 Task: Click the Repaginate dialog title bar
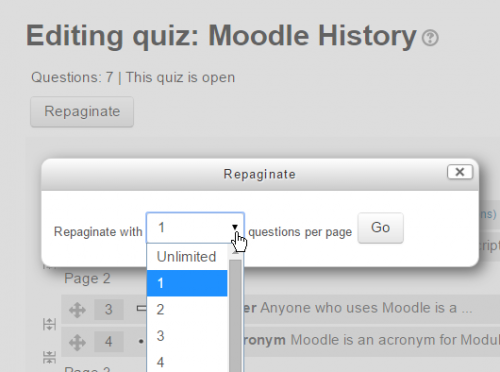pos(260,174)
